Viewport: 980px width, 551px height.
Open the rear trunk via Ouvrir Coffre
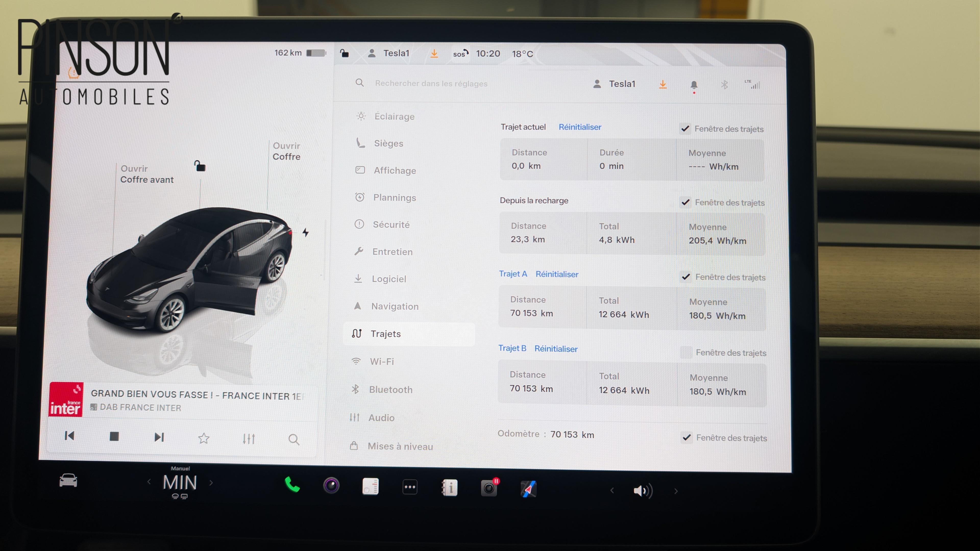286,151
